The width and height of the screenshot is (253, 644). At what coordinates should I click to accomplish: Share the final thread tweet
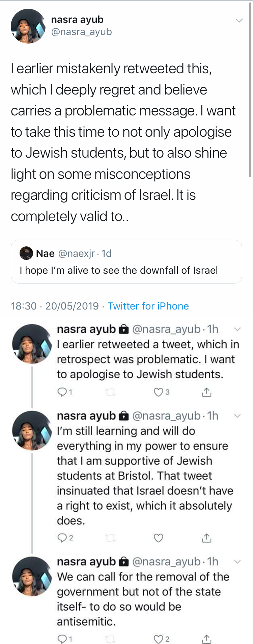[206, 638]
